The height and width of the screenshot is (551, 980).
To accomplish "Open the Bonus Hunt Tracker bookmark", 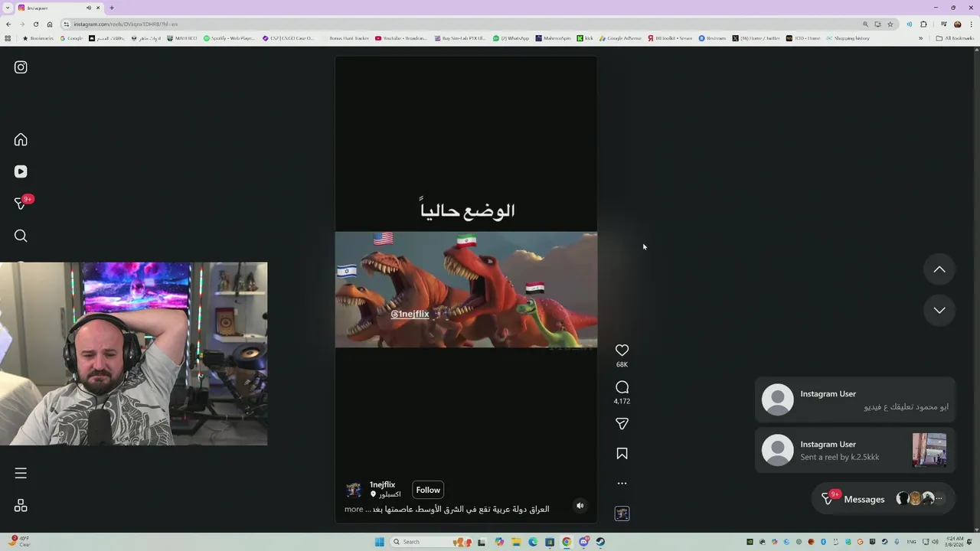I will coord(345,37).
